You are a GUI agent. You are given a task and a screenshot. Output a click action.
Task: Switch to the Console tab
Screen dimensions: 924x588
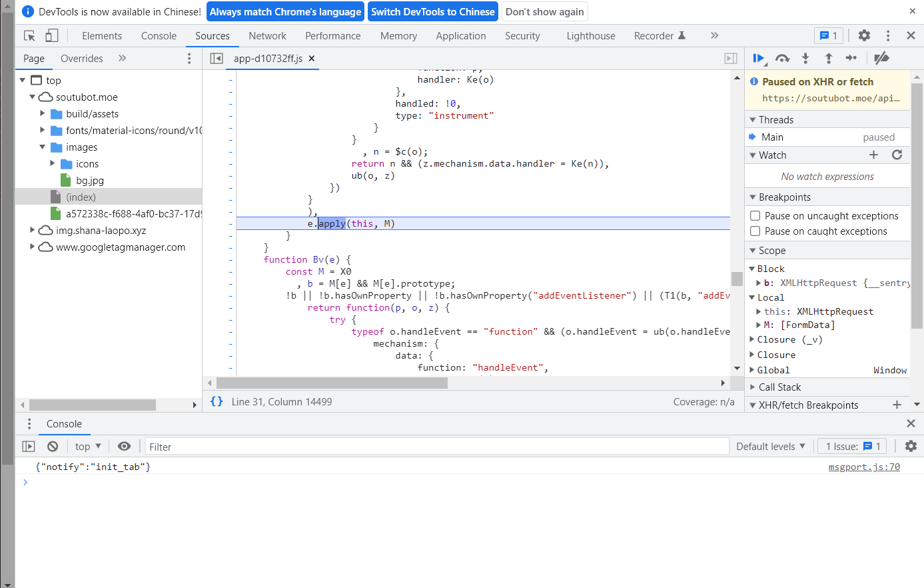[x=159, y=36]
